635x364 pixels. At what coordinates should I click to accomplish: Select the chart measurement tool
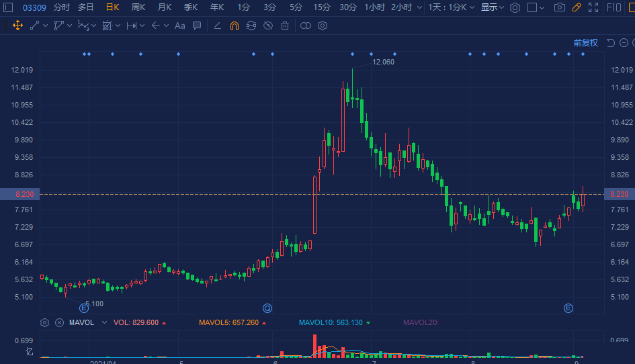(x=107, y=26)
